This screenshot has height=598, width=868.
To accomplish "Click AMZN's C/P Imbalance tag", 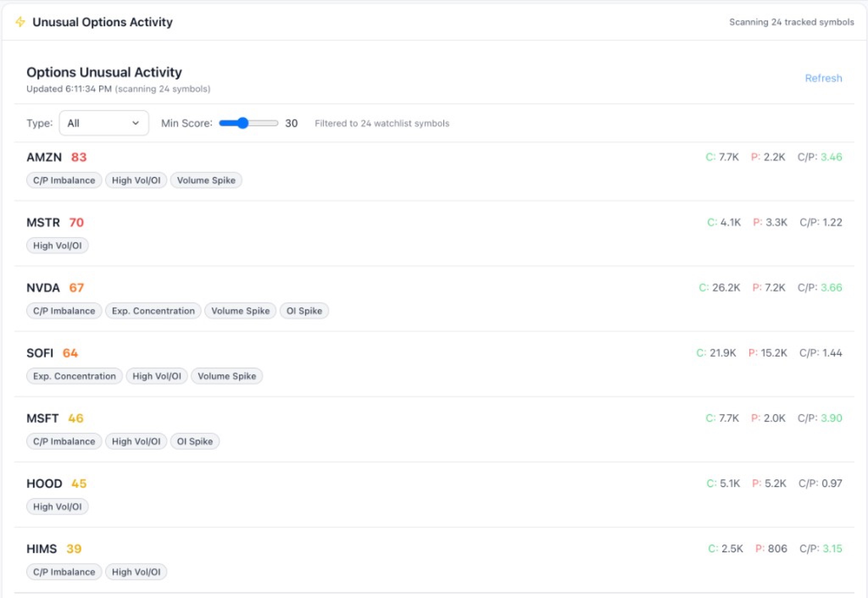I will pos(64,180).
